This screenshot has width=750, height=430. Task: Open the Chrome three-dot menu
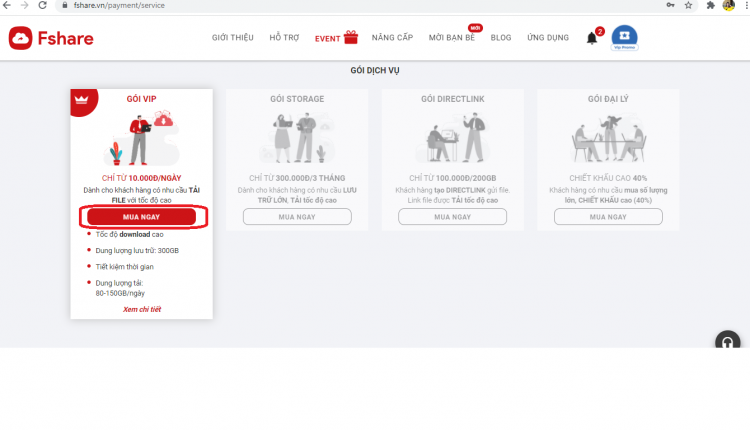click(746, 5)
